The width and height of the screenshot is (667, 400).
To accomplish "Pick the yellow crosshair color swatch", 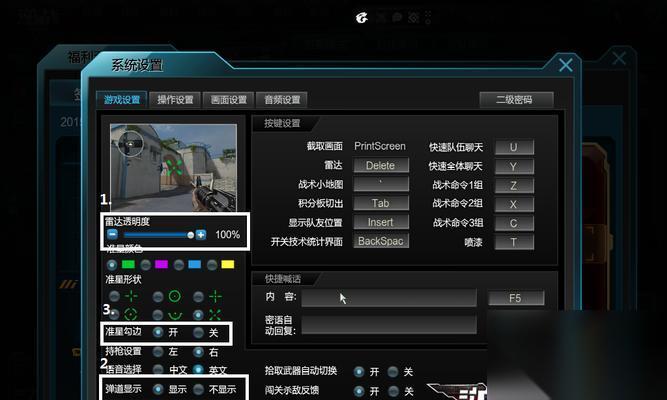I will 228,265.
